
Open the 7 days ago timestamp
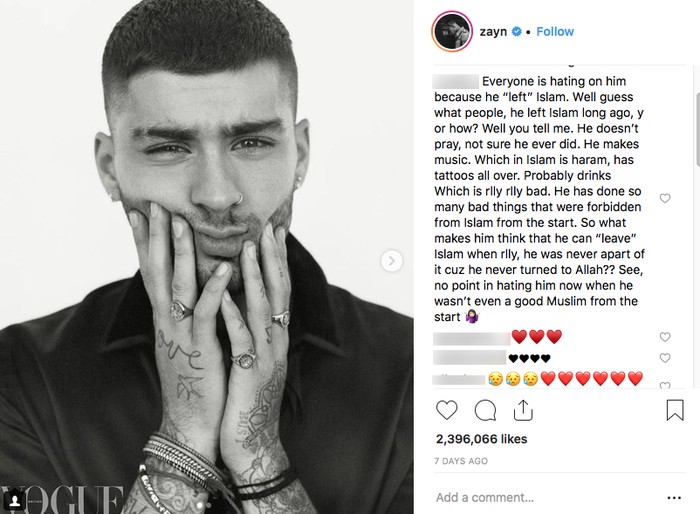coord(461,461)
